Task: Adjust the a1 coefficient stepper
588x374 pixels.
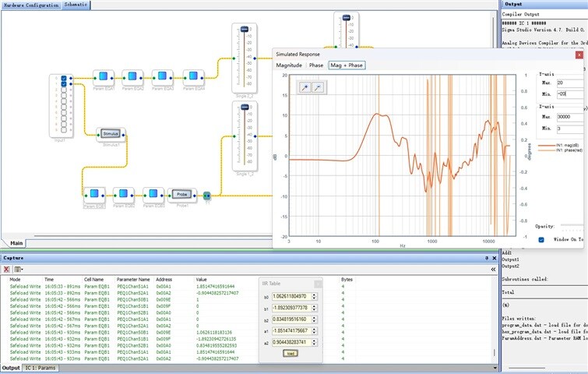Action: [x=315, y=331]
